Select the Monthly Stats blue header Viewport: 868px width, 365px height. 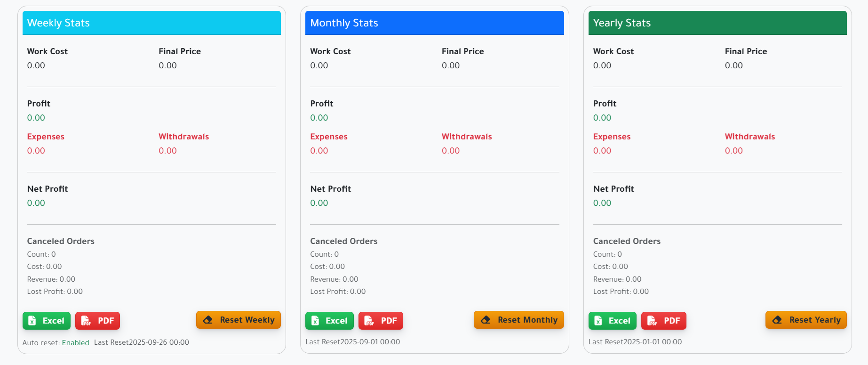434,23
